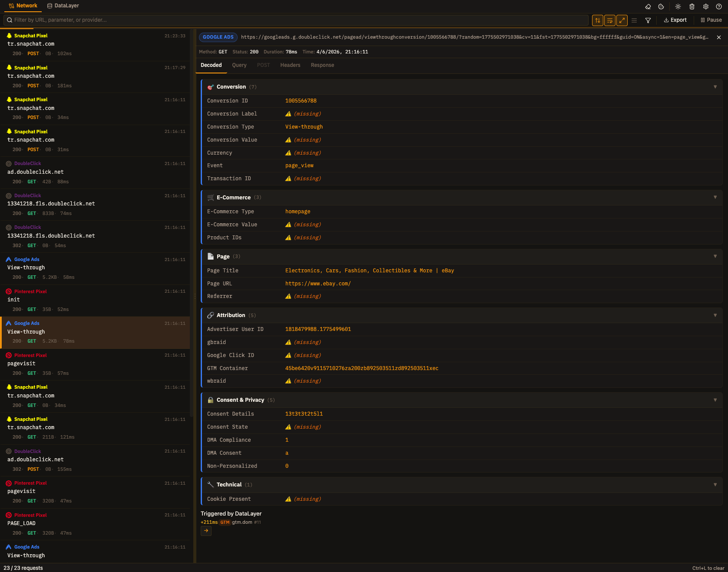Open the Headers tab
The width and height of the screenshot is (728, 572).
click(290, 65)
